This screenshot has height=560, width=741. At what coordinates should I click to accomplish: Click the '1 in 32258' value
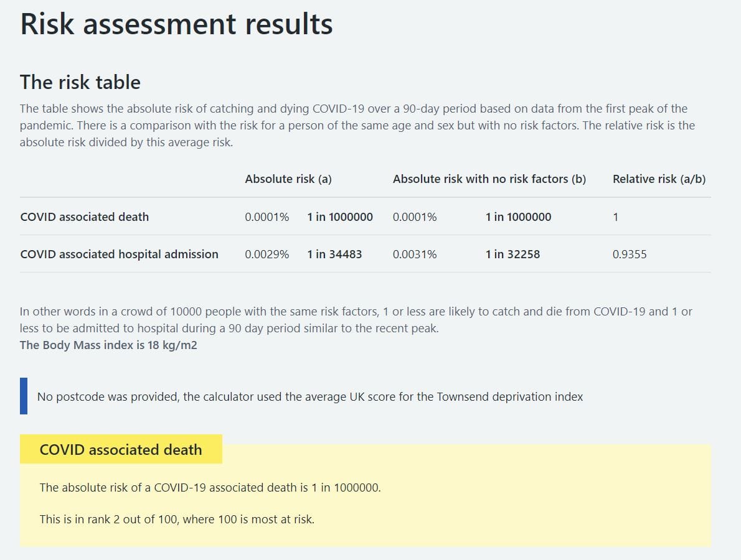[x=512, y=254]
